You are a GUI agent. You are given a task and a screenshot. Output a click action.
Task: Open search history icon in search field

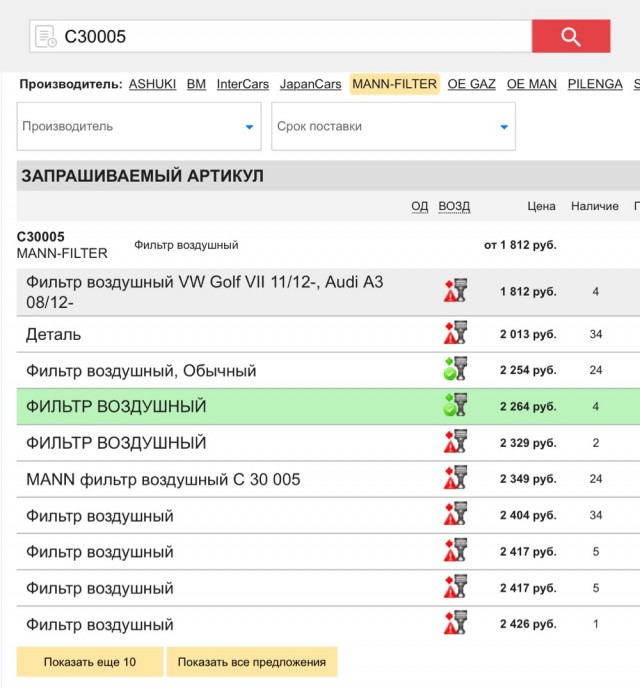pyautogui.click(x=46, y=36)
